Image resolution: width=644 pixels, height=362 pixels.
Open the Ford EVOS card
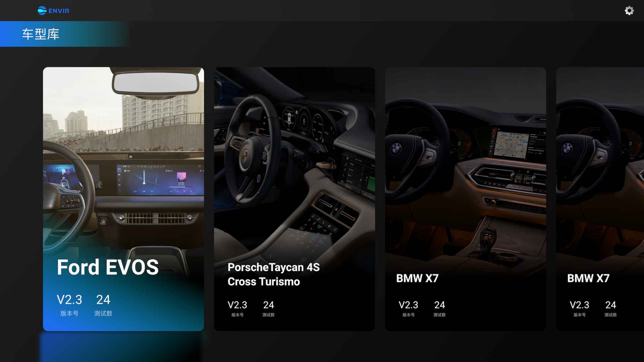click(x=123, y=199)
